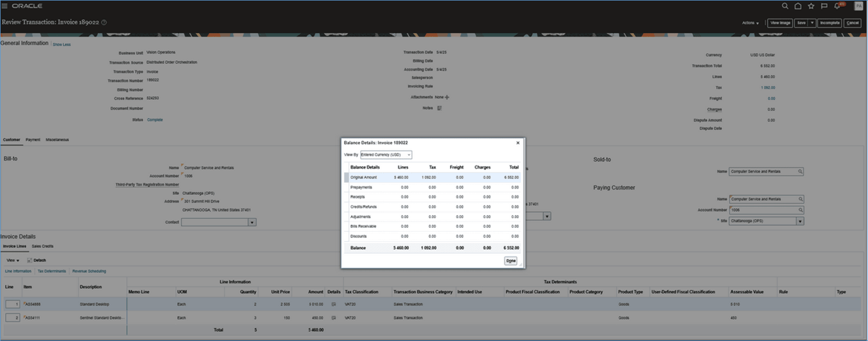Click item AS54111 in invoice lines
The width and height of the screenshot is (868, 341).
click(x=32, y=318)
